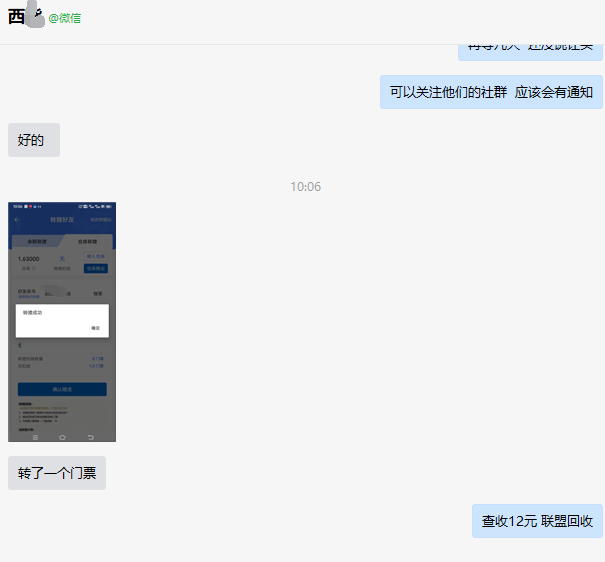This screenshot has width=605, height=562.
Task: Select the 仓库转赠 tab in the image
Action: click(88, 241)
